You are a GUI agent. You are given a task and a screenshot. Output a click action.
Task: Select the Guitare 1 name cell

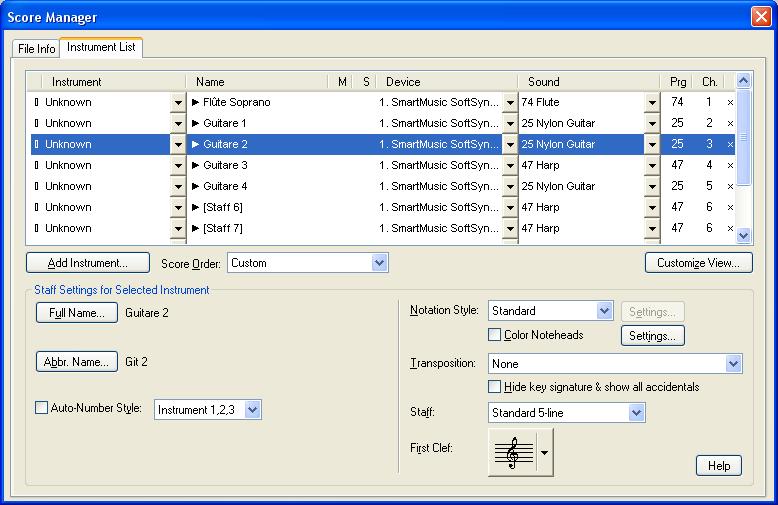[x=224, y=123]
